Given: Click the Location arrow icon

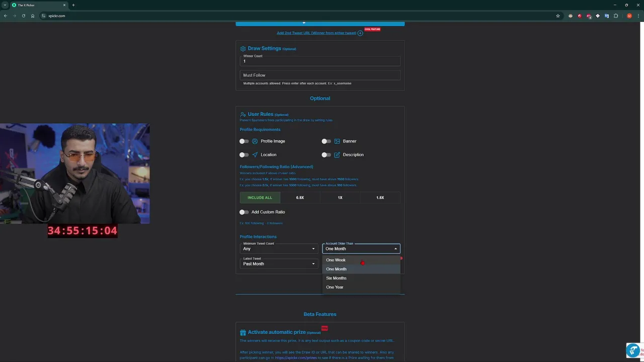Looking at the screenshot, I should pyautogui.click(x=255, y=155).
